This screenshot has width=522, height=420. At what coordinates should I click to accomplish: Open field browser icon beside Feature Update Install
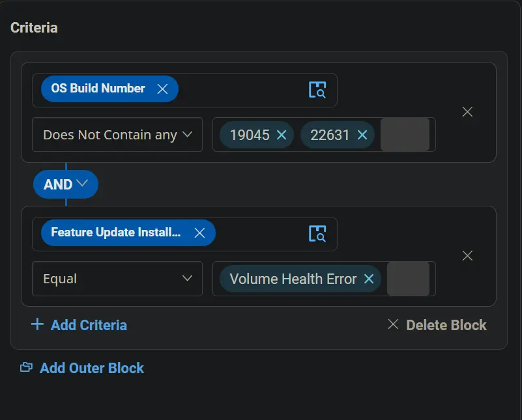tap(317, 234)
